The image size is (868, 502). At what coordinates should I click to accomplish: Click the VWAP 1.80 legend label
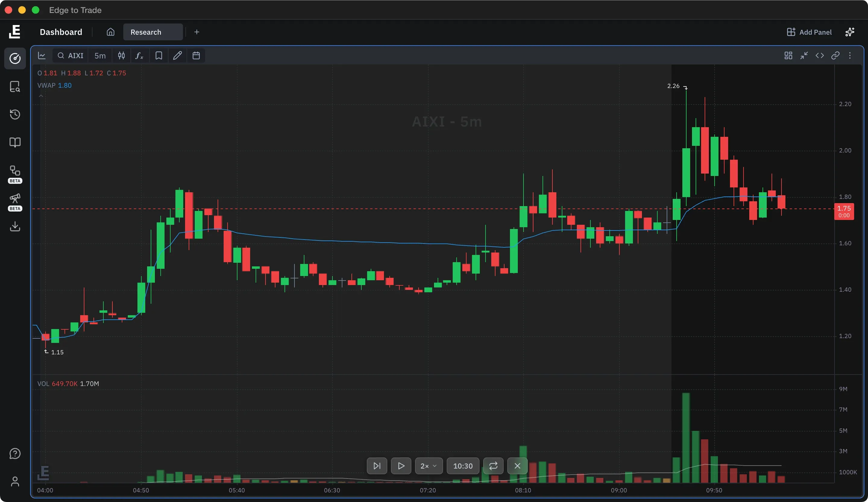coord(55,85)
